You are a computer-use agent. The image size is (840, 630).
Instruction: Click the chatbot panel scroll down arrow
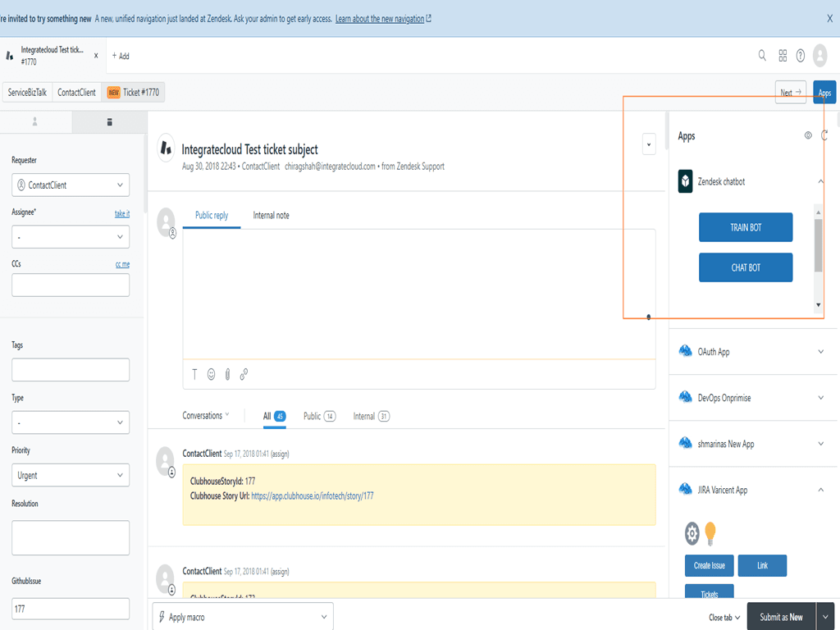point(818,305)
